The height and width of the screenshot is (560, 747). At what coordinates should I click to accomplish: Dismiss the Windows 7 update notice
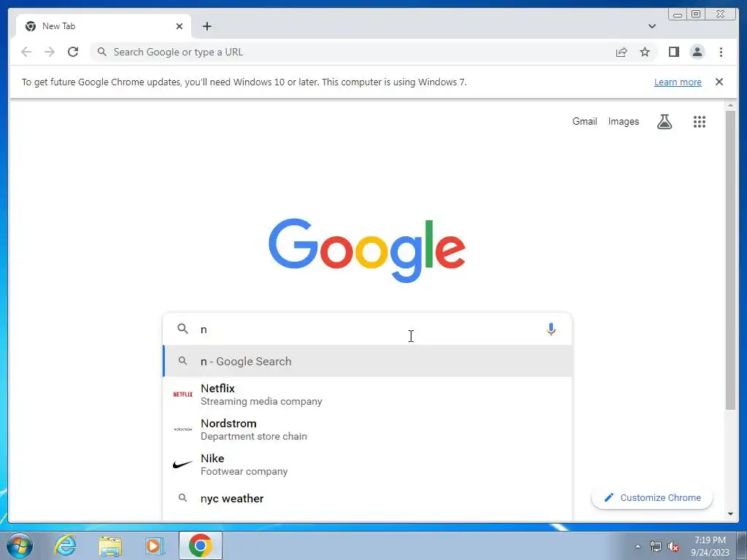click(719, 82)
